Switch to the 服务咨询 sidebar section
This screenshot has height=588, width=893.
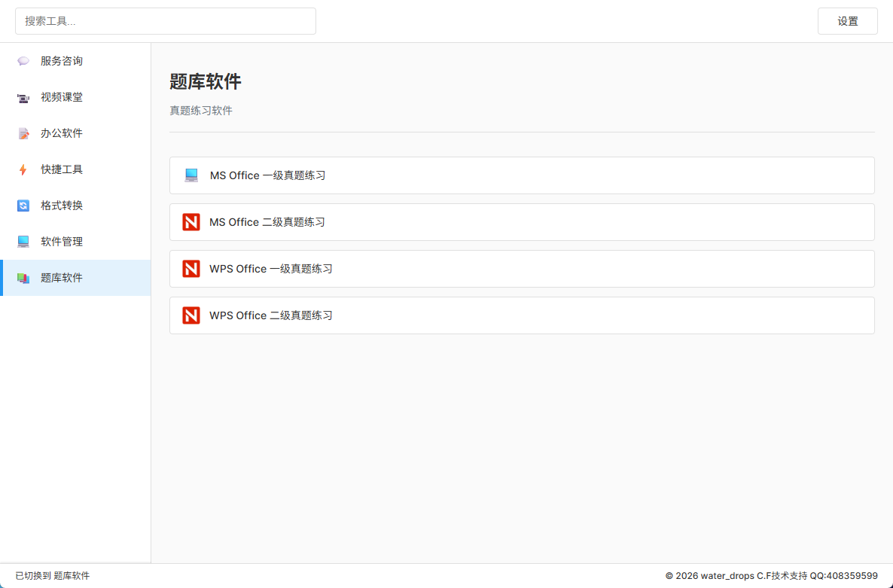pos(62,61)
